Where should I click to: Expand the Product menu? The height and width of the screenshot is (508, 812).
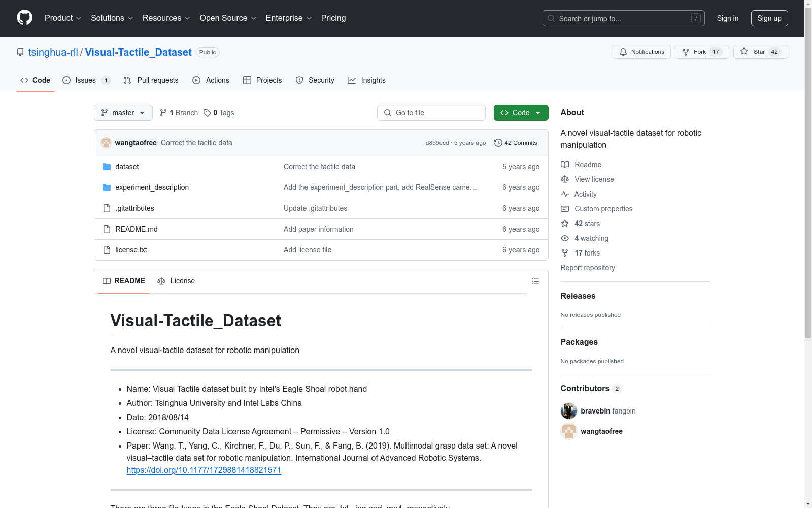pyautogui.click(x=63, y=18)
